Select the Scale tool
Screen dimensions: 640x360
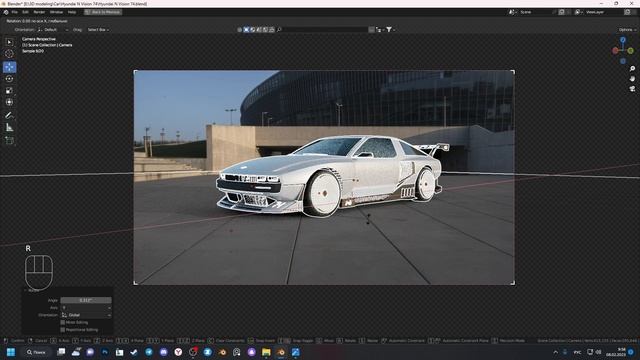click(9, 91)
